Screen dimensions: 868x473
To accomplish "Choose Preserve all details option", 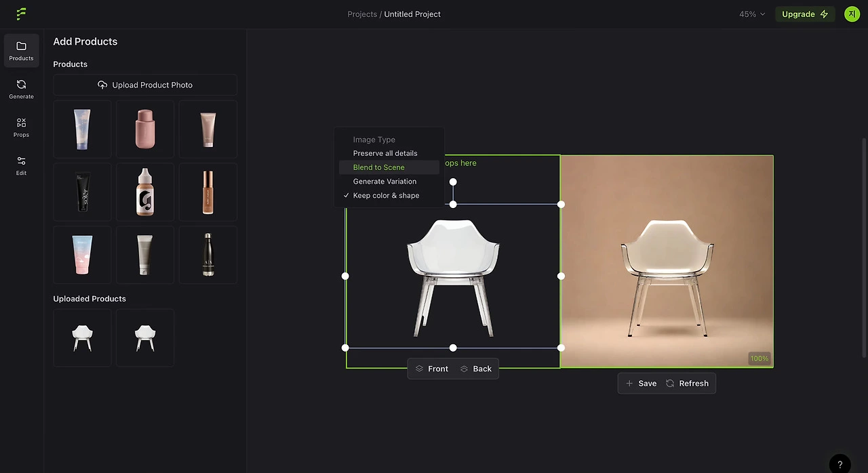I will tap(389, 153).
